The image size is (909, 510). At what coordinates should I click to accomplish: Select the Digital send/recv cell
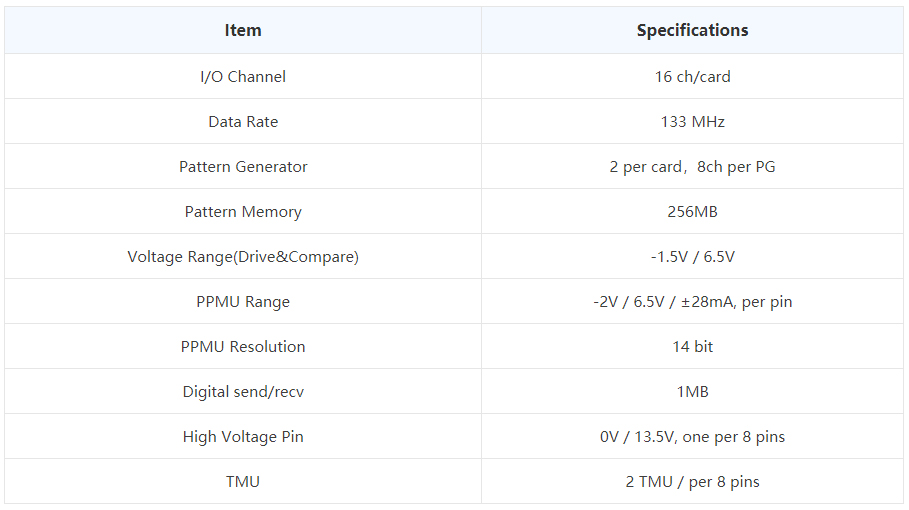pyautogui.click(x=243, y=392)
